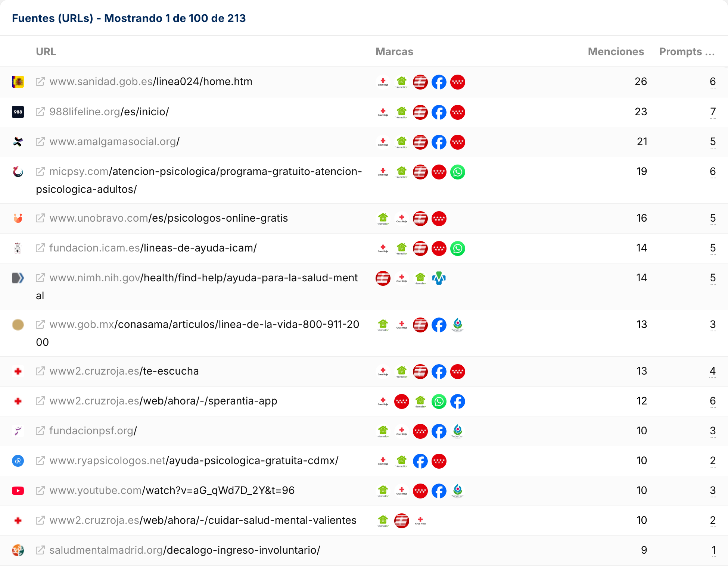The image size is (728, 569).
Task: Click WhatsApp brand icon in sperantia-app row
Action: click(x=439, y=401)
